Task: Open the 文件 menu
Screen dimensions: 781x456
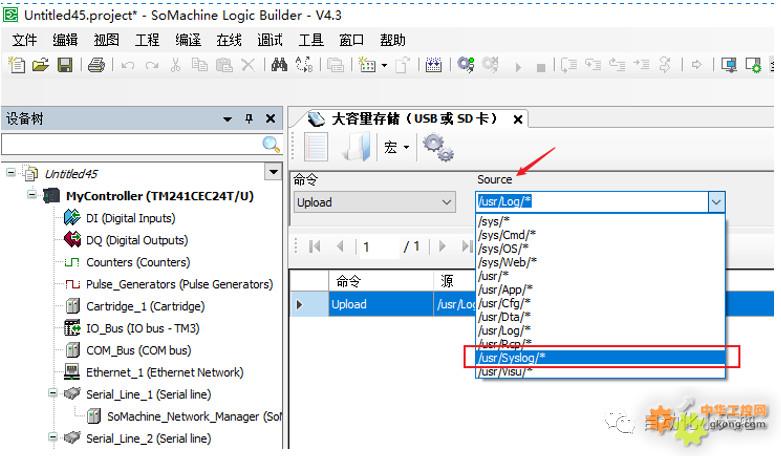Action: pyautogui.click(x=24, y=40)
